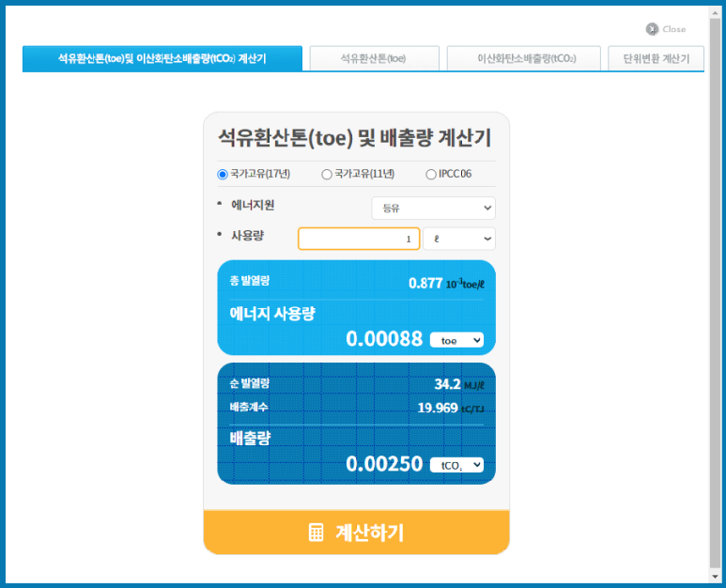This screenshot has width=726, height=588.
Task: Click the vertical scrollbar thumb
Action: [x=715, y=282]
